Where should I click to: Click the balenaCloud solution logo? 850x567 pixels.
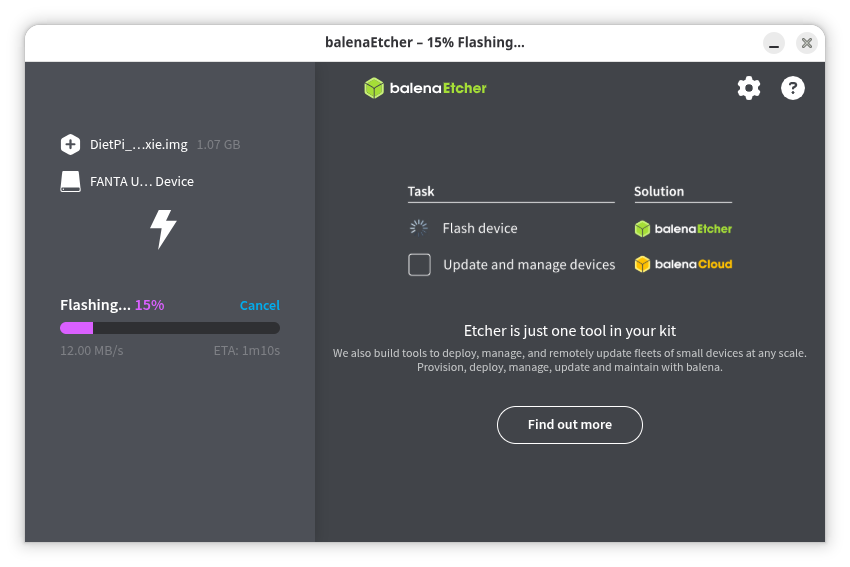coord(683,265)
